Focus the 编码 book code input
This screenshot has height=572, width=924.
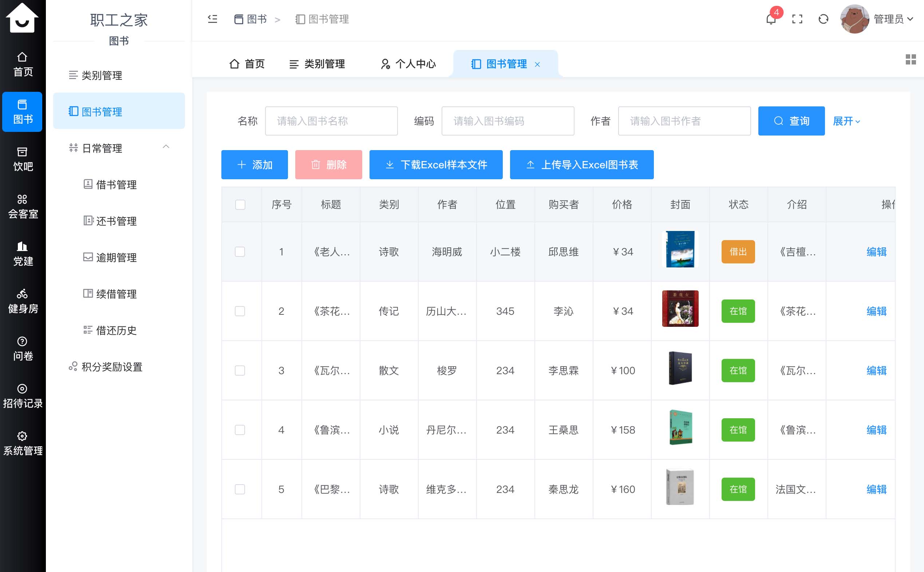click(x=508, y=121)
